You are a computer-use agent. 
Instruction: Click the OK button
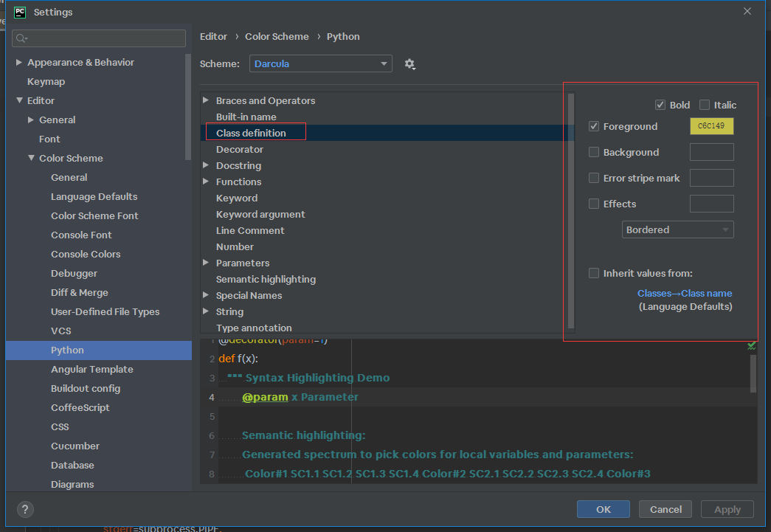(x=604, y=509)
